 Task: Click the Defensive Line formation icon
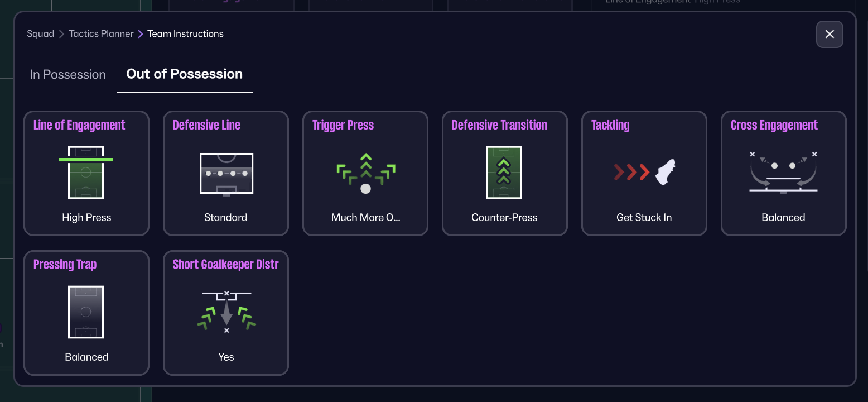pyautogui.click(x=226, y=173)
